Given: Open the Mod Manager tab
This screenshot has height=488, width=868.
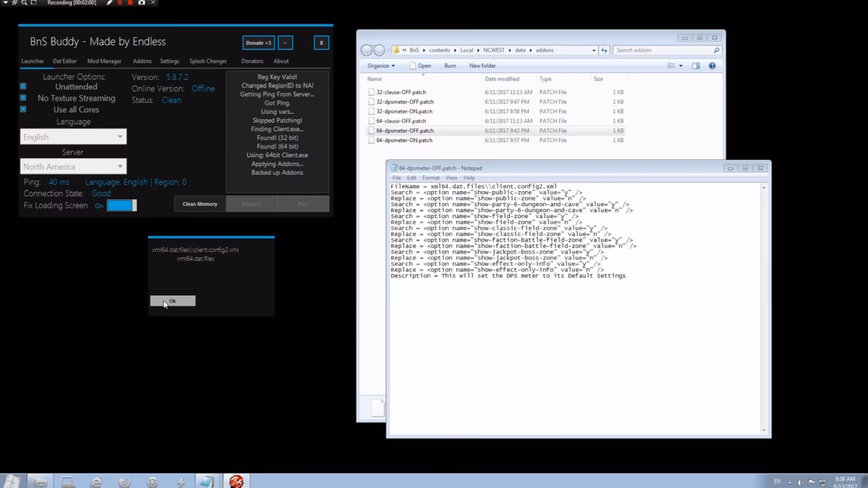Looking at the screenshot, I should [x=104, y=61].
